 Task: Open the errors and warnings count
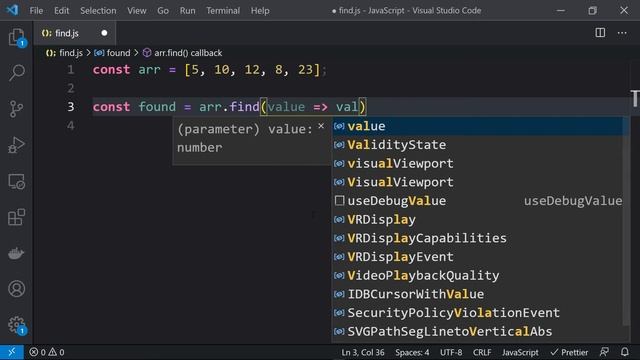point(47,352)
